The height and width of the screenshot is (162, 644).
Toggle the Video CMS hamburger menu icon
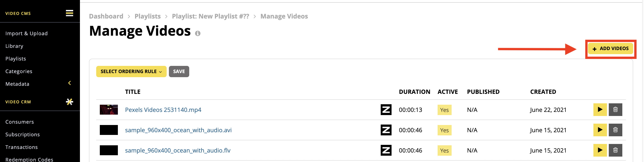coord(70,13)
